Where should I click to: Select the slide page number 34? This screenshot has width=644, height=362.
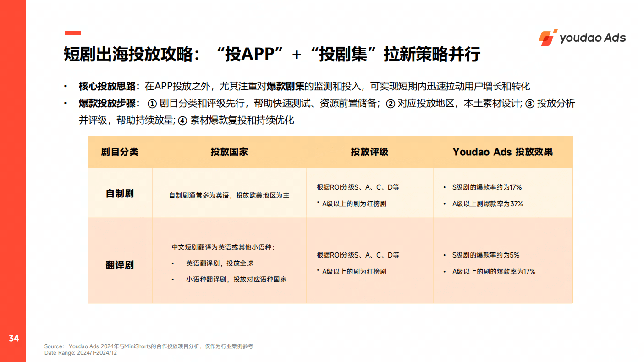tap(14, 339)
